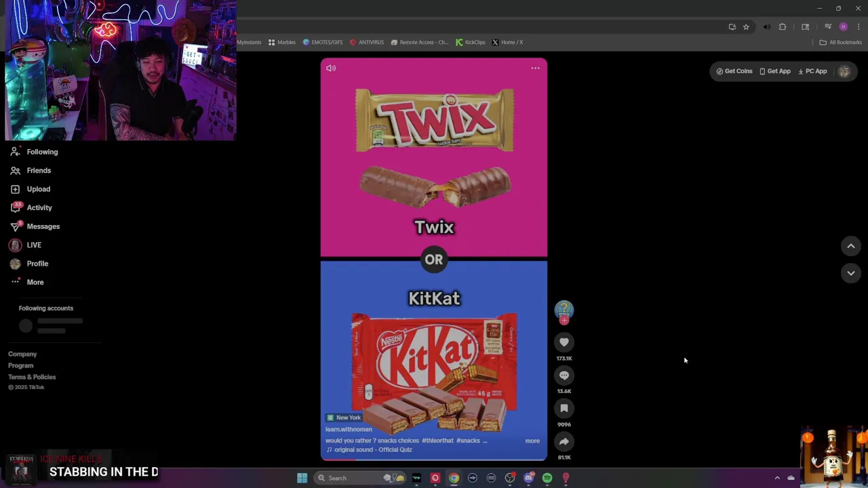Screen dimensions: 868x488
Task: Open Chrome from the taskbar
Action: [454, 478]
